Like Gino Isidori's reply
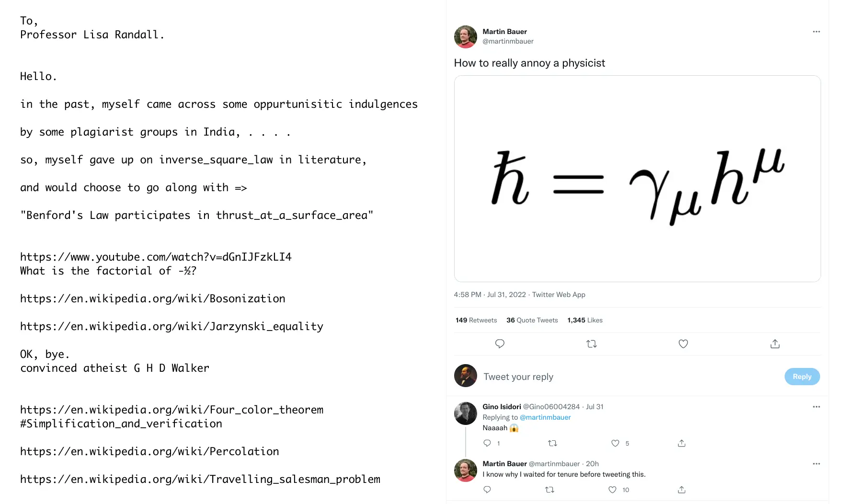Viewport: 857px width, 504px height. point(616,443)
